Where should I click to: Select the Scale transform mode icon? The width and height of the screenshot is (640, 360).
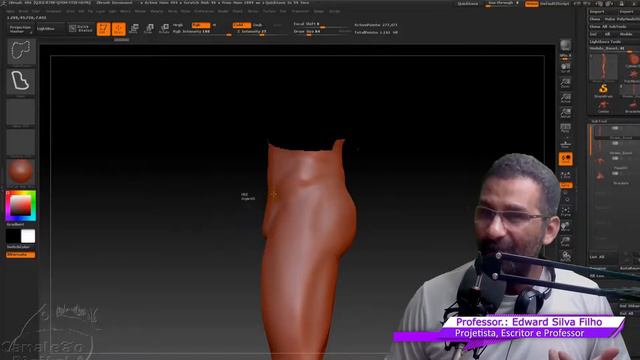point(149,28)
